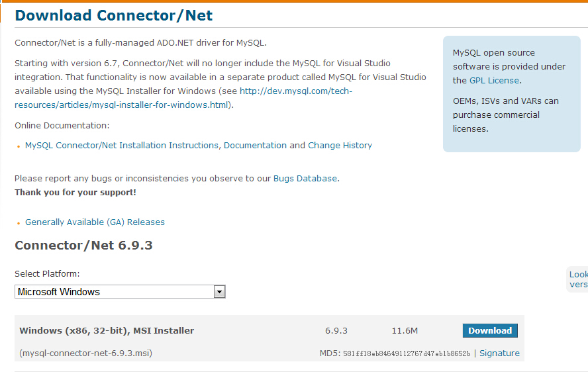Open the Select Platform dropdown arrow

pos(219,292)
